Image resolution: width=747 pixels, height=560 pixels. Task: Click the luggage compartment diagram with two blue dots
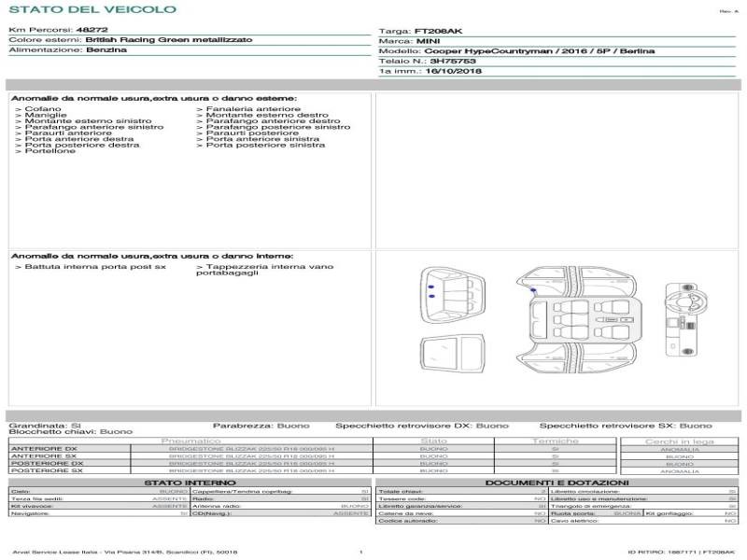point(453,295)
